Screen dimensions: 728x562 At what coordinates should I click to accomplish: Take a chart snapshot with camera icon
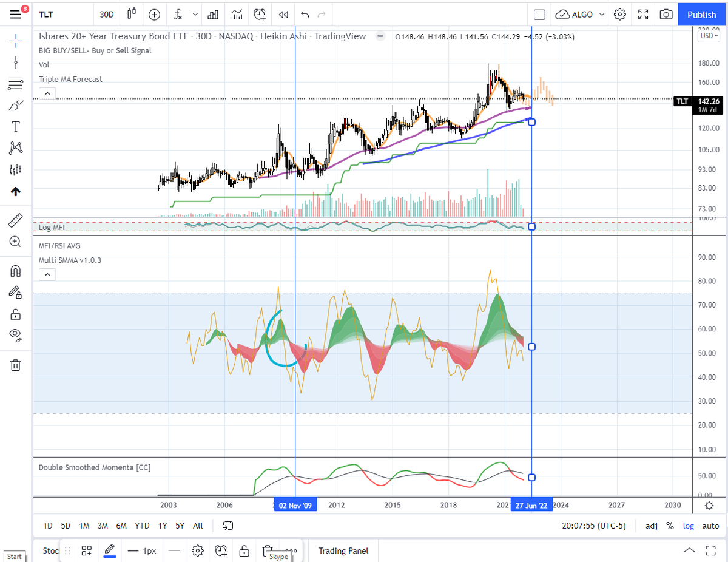666,14
